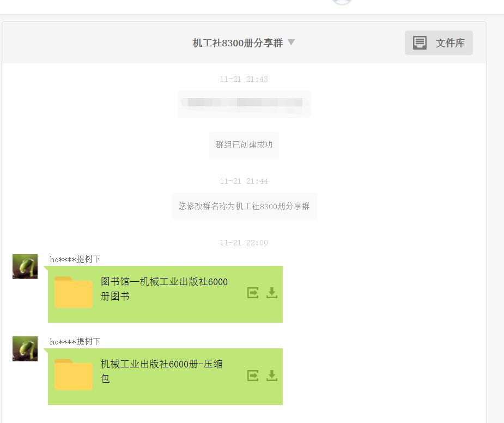Download the 机械工业出版社6000册-压缩包 file
This screenshot has width=504, height=423.
click(271, 375)
